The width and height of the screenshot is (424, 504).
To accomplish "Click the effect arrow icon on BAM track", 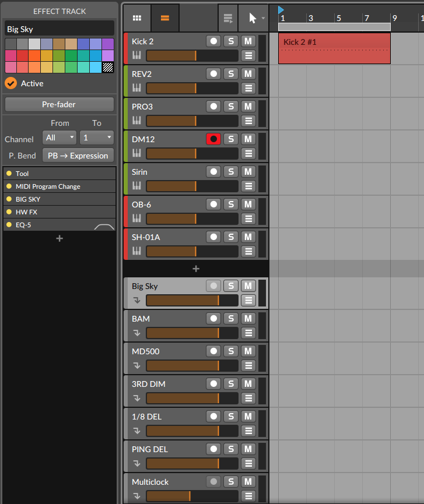I will tap(136, 333).
